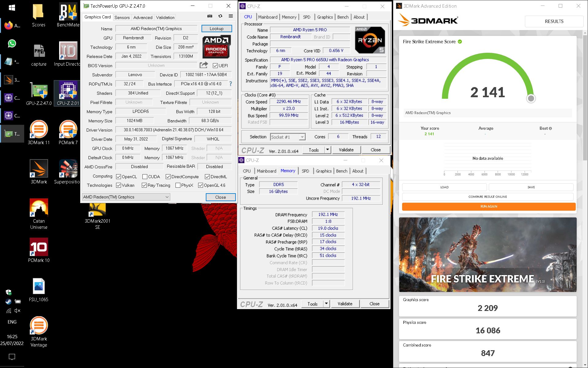Click the BIOS export share icon
Screen dimensions: 588x368
point(204,65)
